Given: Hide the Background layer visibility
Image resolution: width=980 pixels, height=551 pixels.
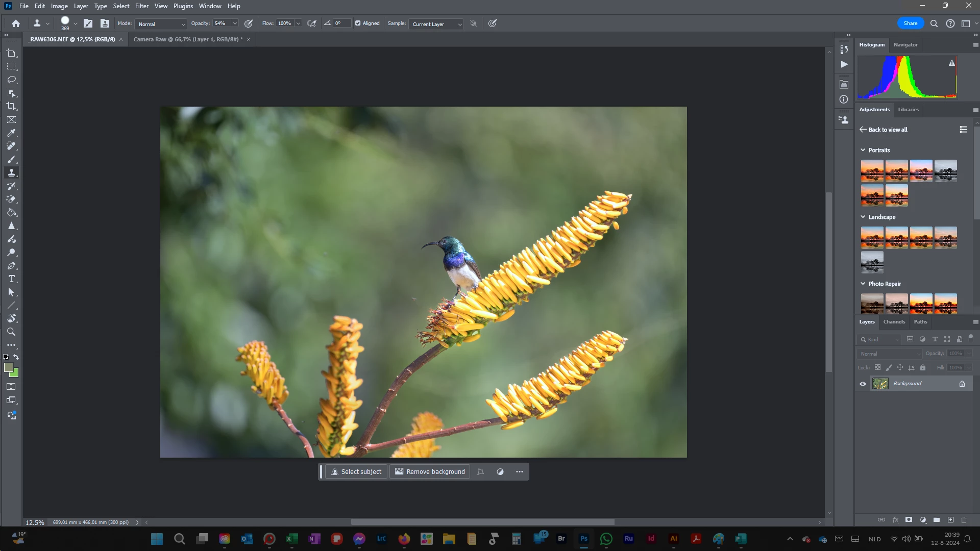Looking at the screenshot, I should point(863,384).
